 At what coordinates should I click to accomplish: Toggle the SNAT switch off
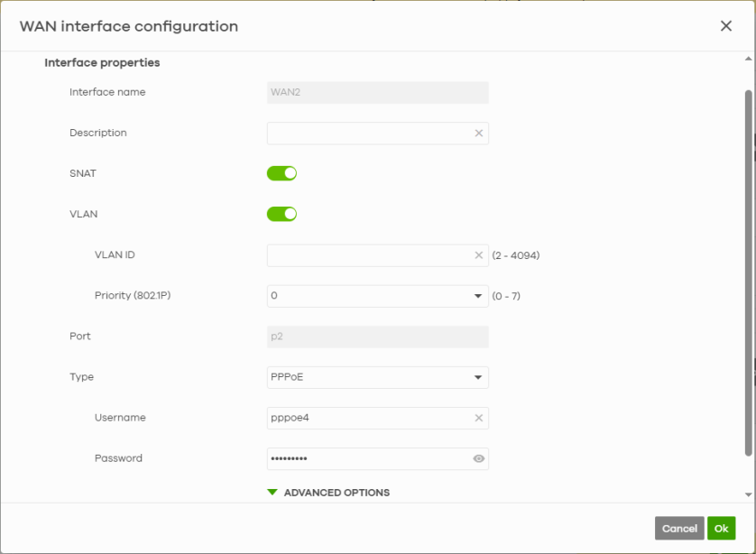tap(281, 173)
